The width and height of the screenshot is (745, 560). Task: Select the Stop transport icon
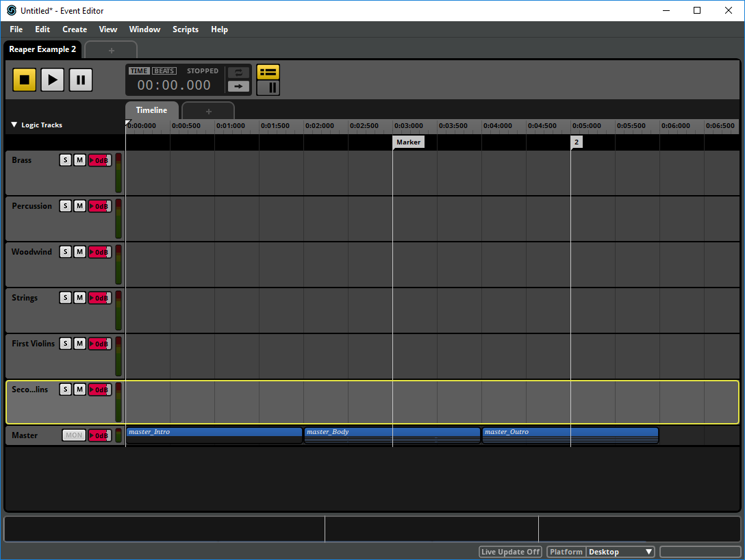[x=24, y=79]
